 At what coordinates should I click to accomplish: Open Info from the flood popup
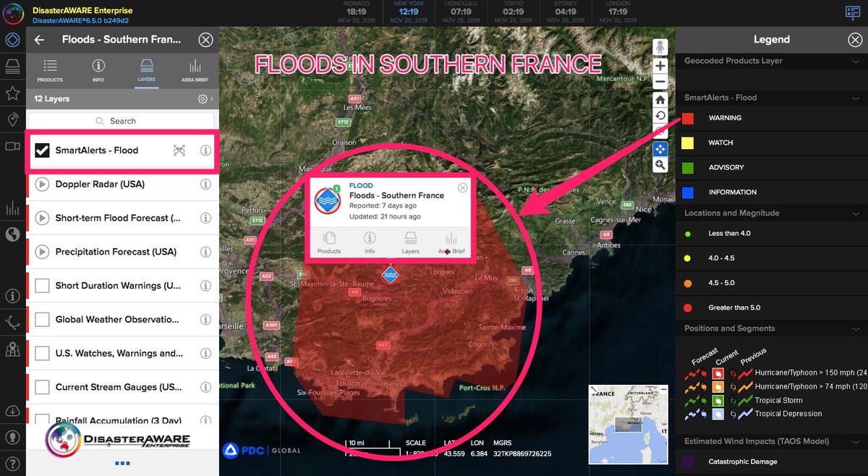pos(370,243)
